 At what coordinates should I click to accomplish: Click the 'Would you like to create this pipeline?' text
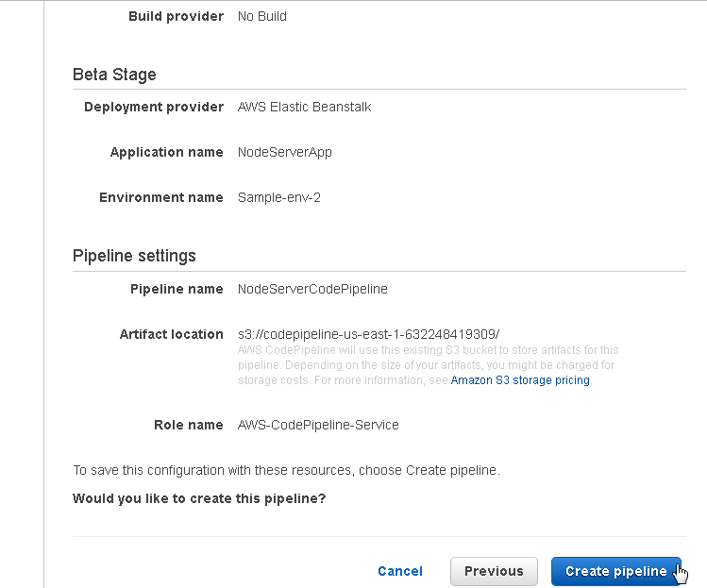point(199,498)
